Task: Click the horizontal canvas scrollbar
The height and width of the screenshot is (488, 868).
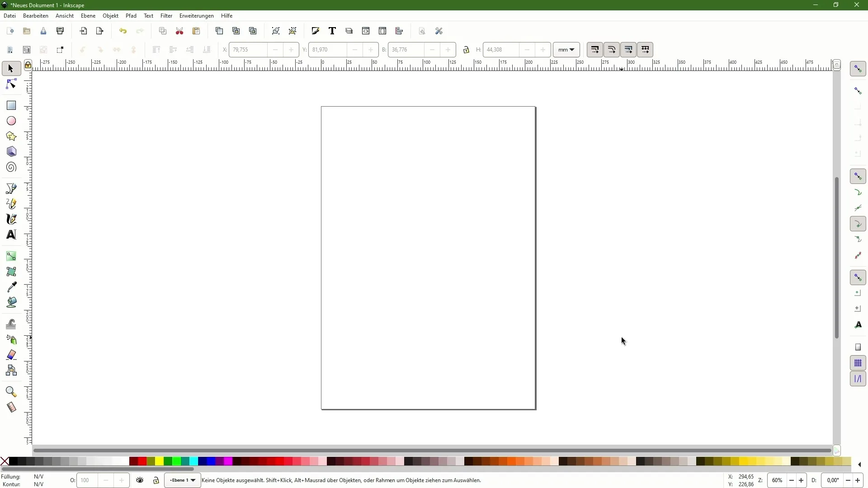Action: pos(432,450)
